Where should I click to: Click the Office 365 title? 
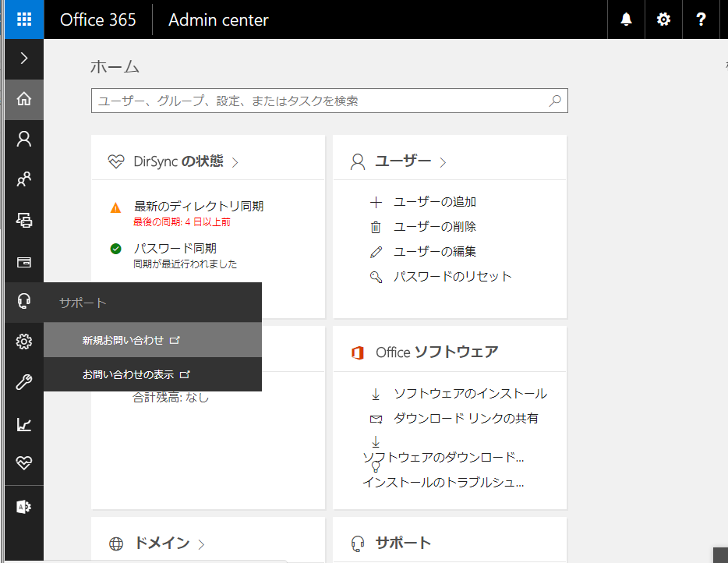point(98,19)
